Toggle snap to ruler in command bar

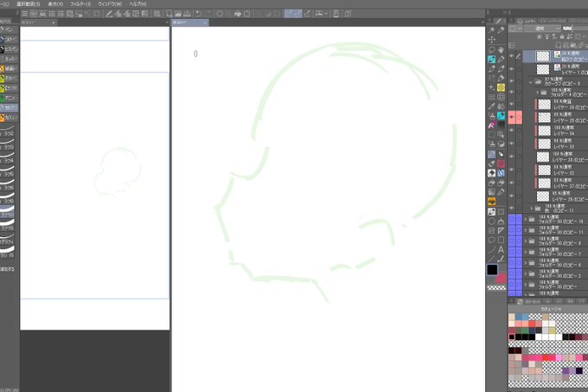(288, 14)
